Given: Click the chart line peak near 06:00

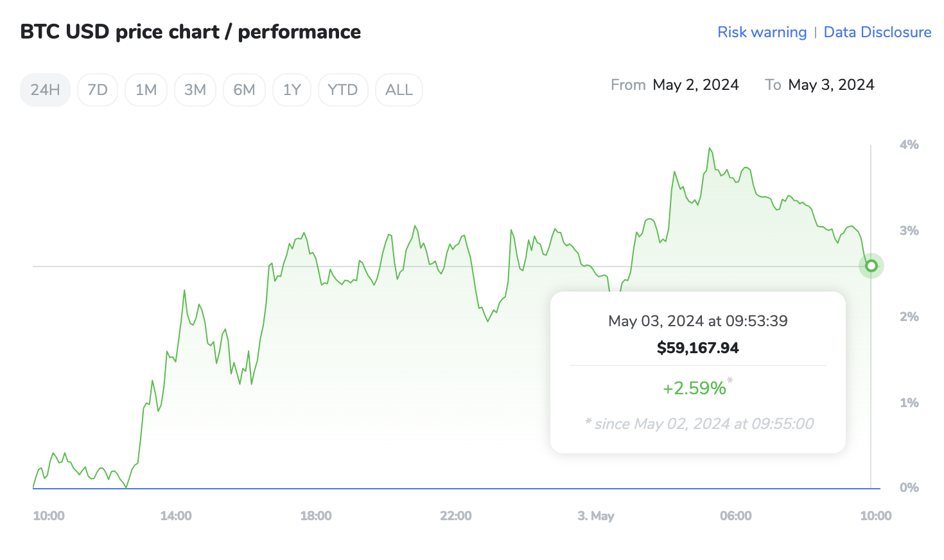Looking at the screenshot, I should click(710, 149).
